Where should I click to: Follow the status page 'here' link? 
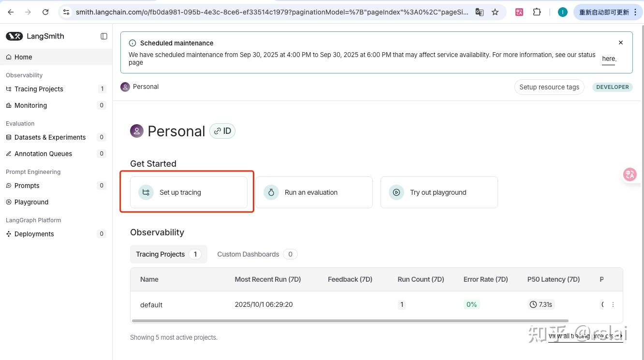tap(609, 59)
